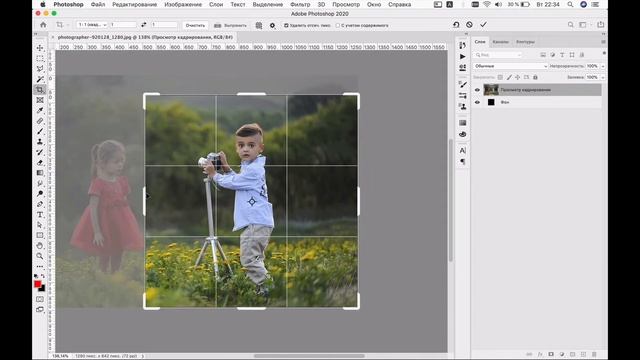Open the Изображение menu
Viewport: 640px width, 360px height.
click(x=183, y=4)
